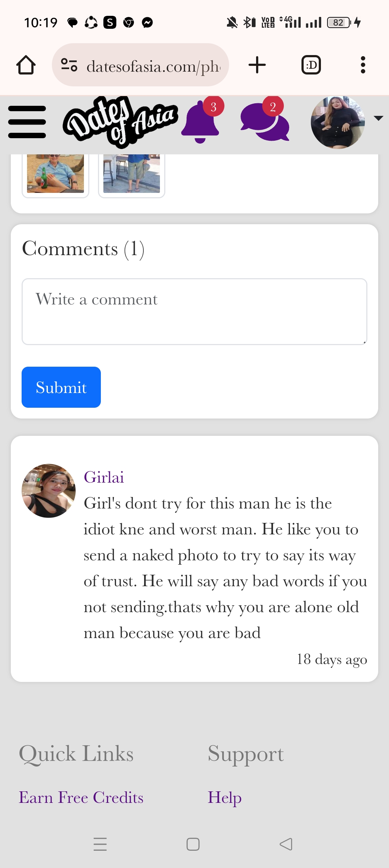Open chat messages icon with 2 unread
Image resolution: width=389 pixels, height=868 pixels.
(265, 121)
